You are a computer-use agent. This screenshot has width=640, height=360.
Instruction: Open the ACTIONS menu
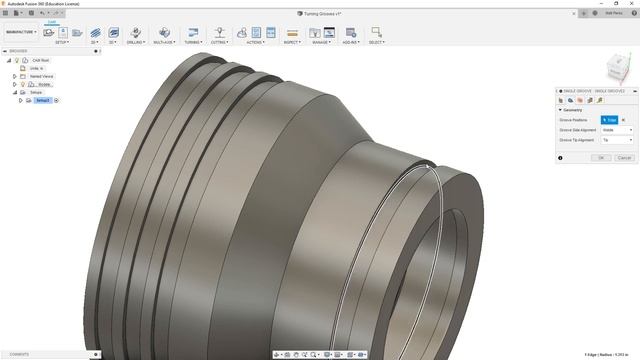[x=256, y=42]
